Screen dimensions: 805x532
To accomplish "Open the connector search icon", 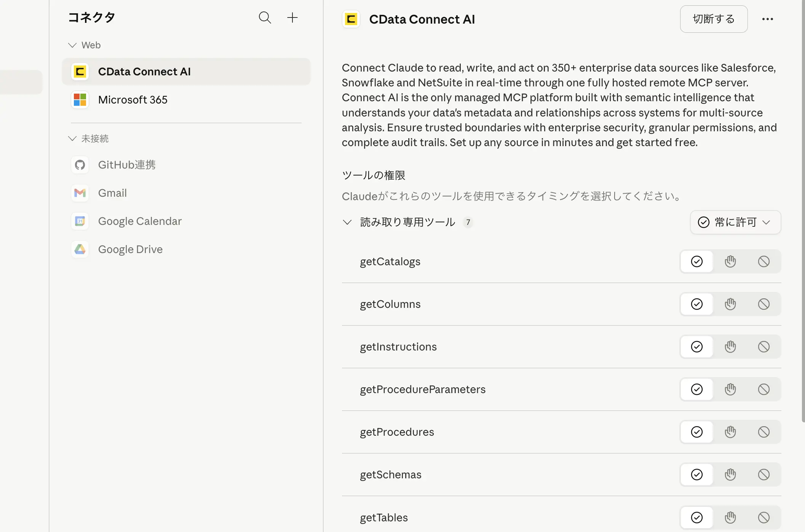I will (x=265, y=18).
